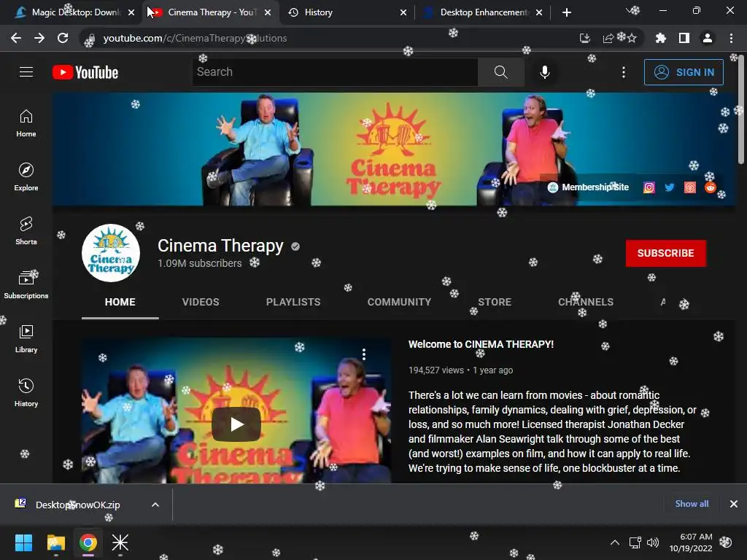This screenshot has width=747, height=560.
Task: Reload the page
Action: point(63,38)
